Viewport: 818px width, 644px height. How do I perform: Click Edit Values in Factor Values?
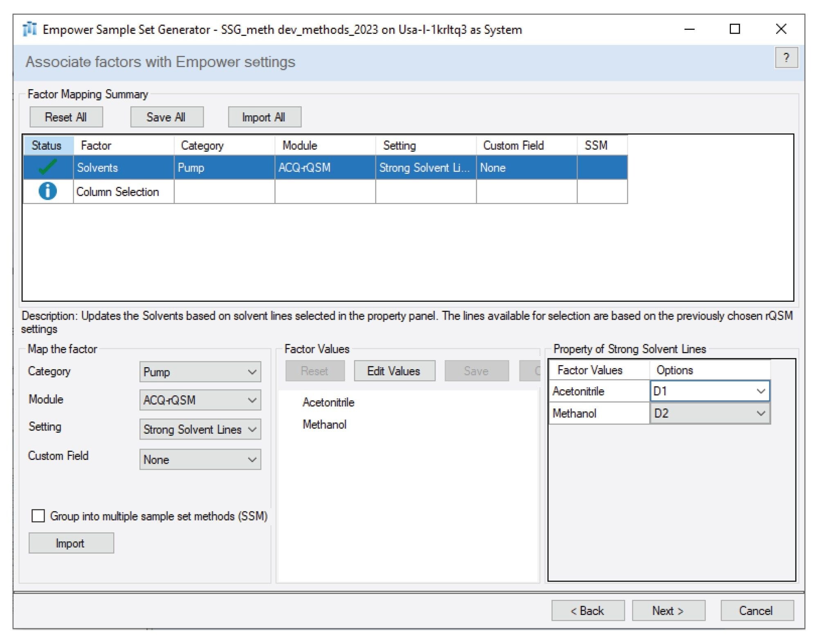pos(394,371)
